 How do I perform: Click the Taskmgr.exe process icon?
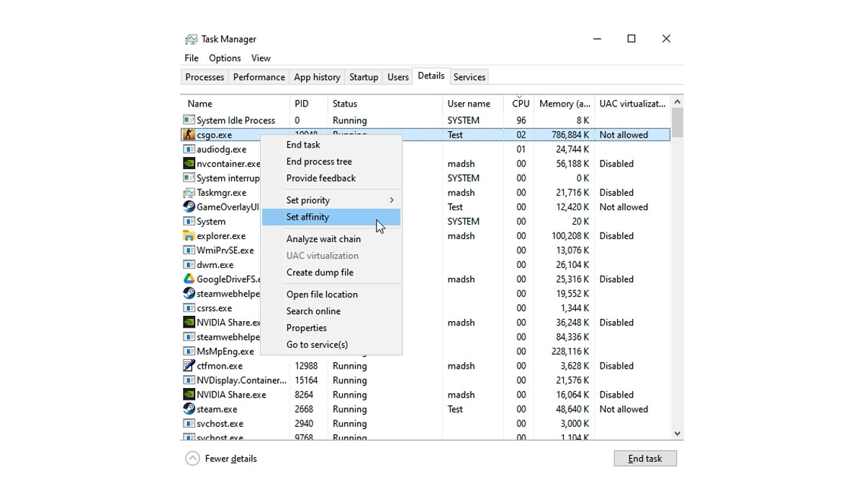pyautogui.click(x=189, y=193)
